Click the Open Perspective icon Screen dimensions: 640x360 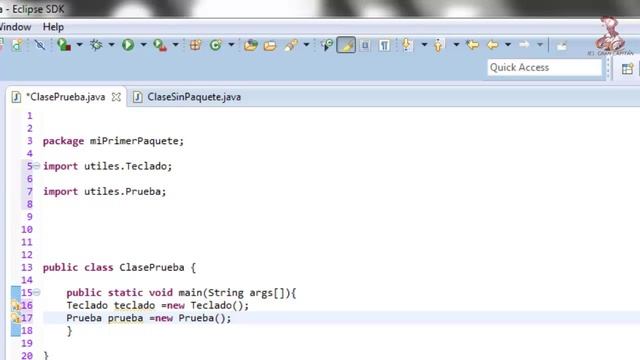point(627,69)
